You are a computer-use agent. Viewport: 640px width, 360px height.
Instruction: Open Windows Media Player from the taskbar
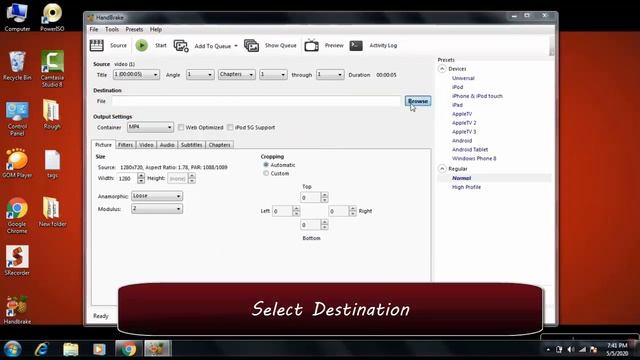tap(99, 349)
